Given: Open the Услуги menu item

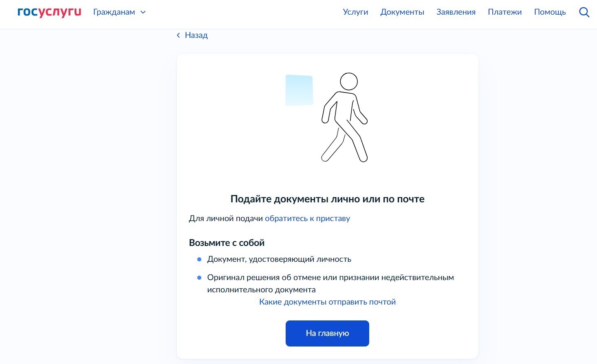Looking at the screenshot, I should tap(355, 12).
